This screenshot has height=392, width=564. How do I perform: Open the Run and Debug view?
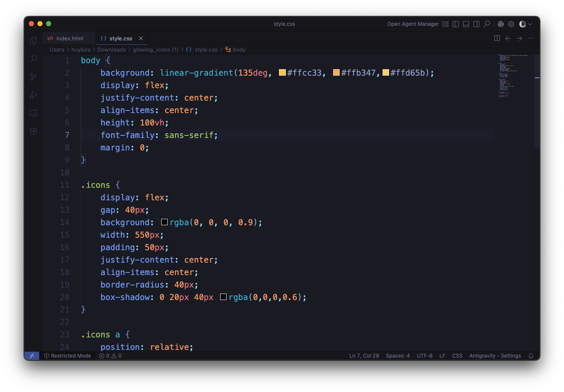pos(34,95)
